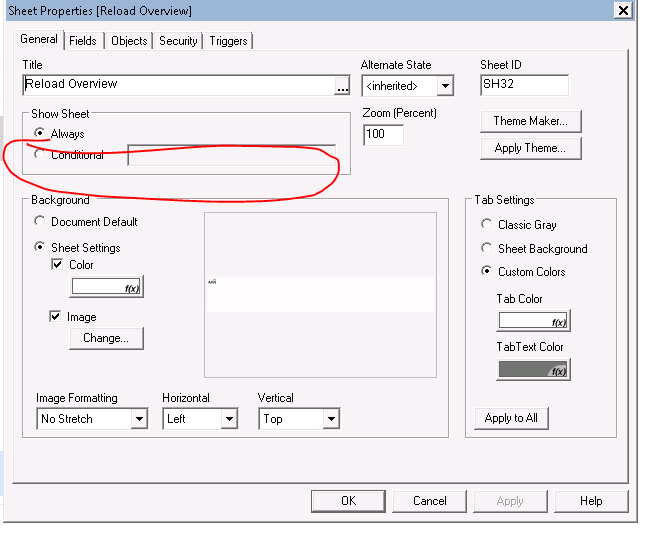Open the Tab Color swatch
The height and width of the screenshot is (541, 658).
[533, 321]
